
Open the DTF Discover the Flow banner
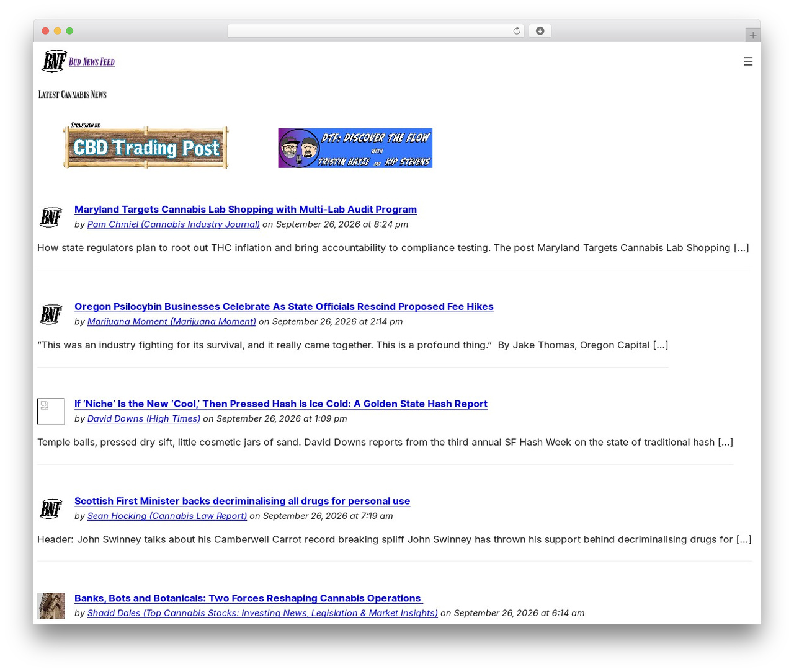click(355, 148)
